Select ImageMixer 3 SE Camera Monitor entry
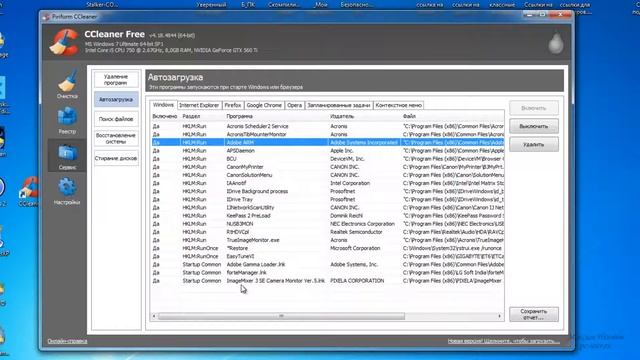The image size is (640, 360). coord(327,281)
